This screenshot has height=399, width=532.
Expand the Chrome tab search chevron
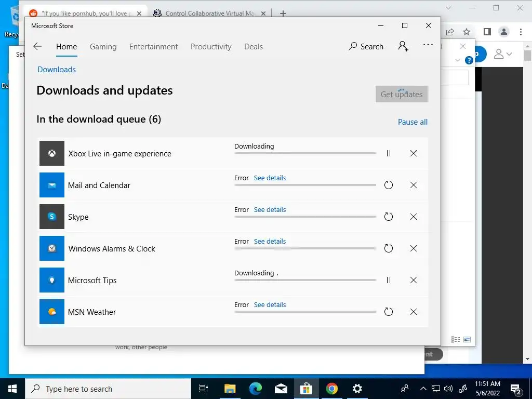(x=448, y=8)
